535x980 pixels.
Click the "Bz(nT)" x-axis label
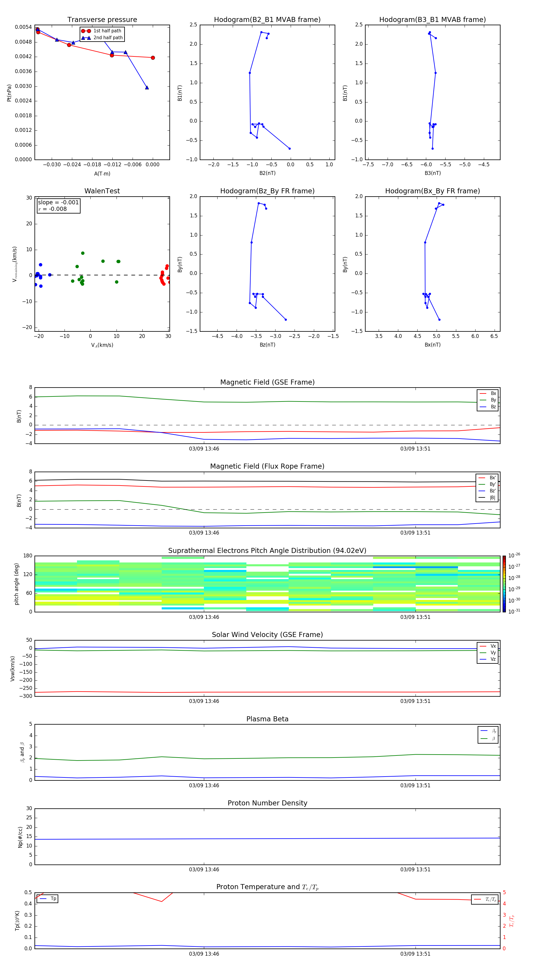(x=267, y=345)
